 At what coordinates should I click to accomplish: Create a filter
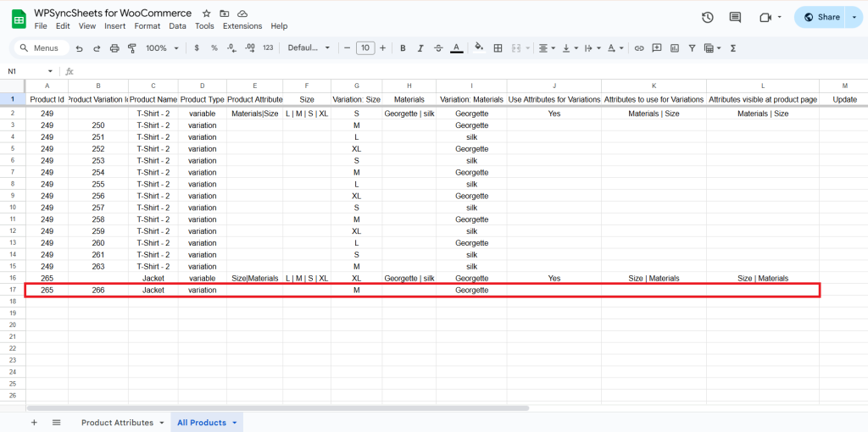pos(692,48)
